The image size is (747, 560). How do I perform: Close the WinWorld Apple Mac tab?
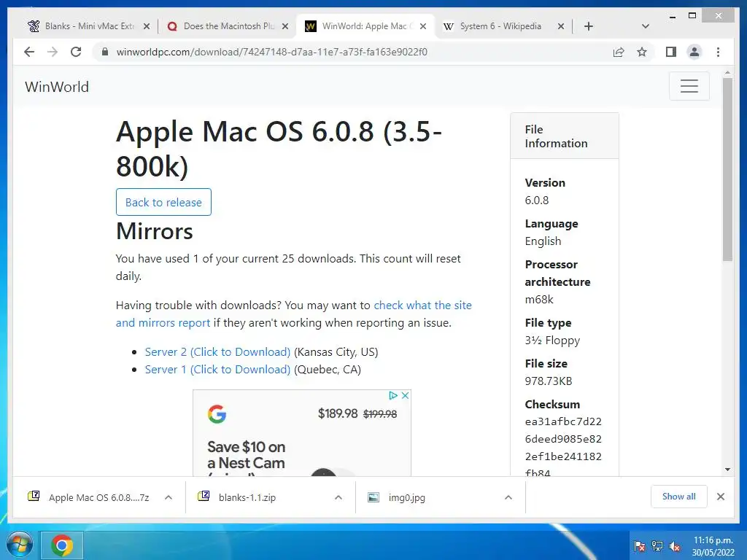[422, 26]
